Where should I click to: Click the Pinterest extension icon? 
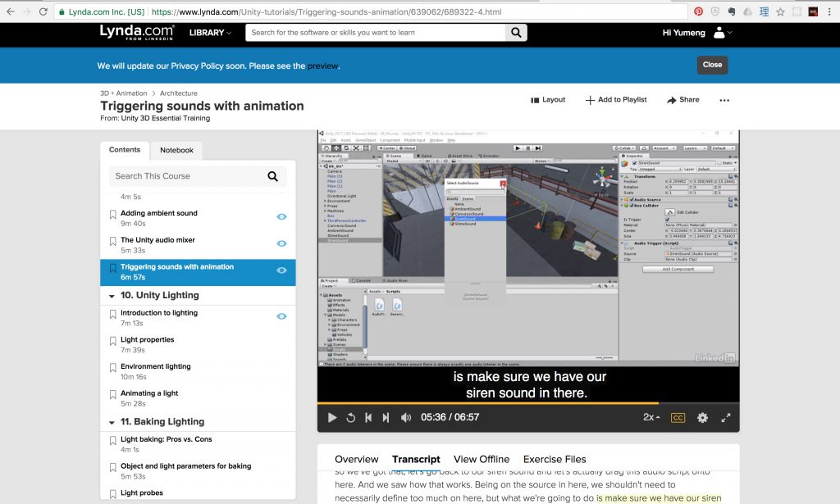point(699,11)
